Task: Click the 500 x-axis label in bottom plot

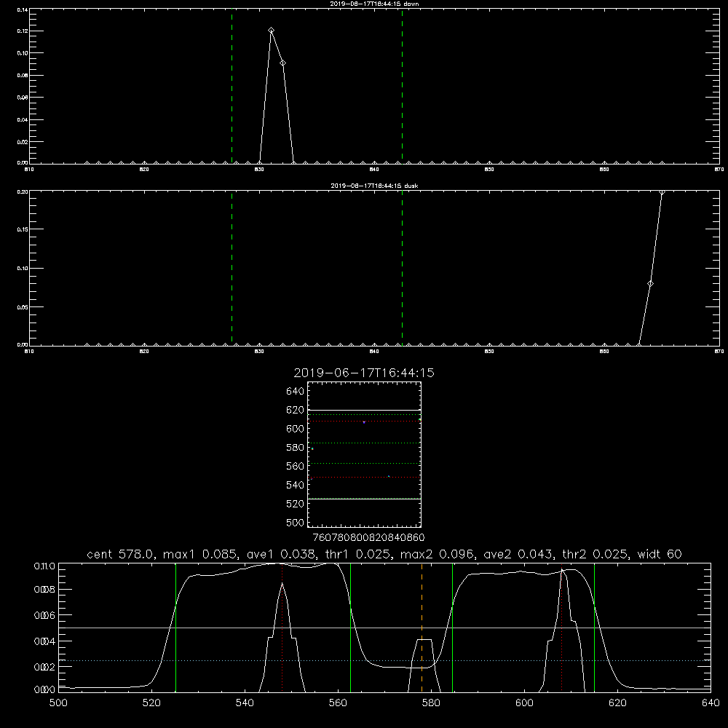Action: pos(58,703)
